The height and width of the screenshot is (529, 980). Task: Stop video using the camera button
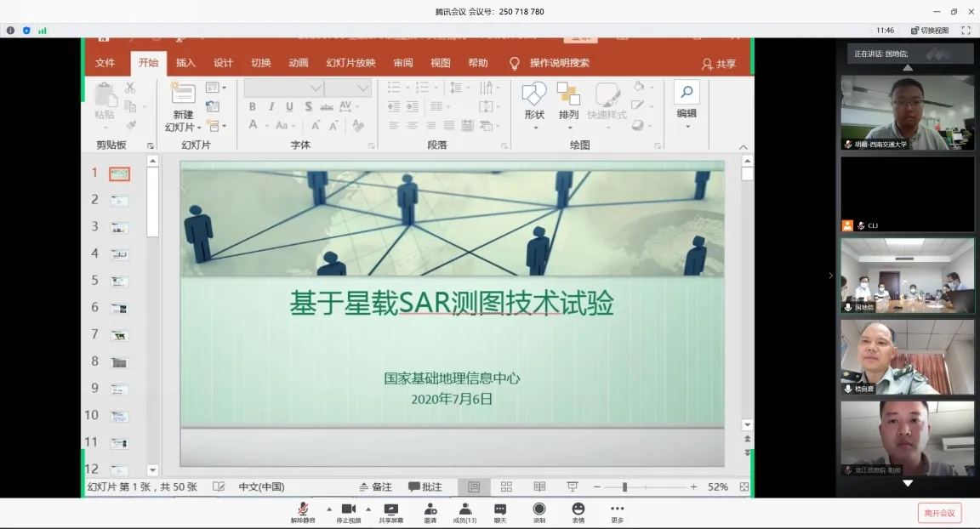(x=347, y=509)
